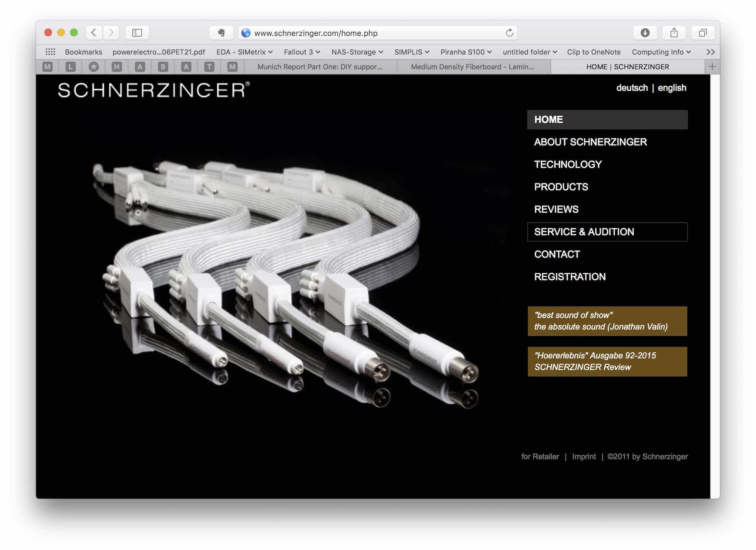Minimize the window with the yellow button
Viewport: 756px width, 550px height.
(x=61, y=32)
